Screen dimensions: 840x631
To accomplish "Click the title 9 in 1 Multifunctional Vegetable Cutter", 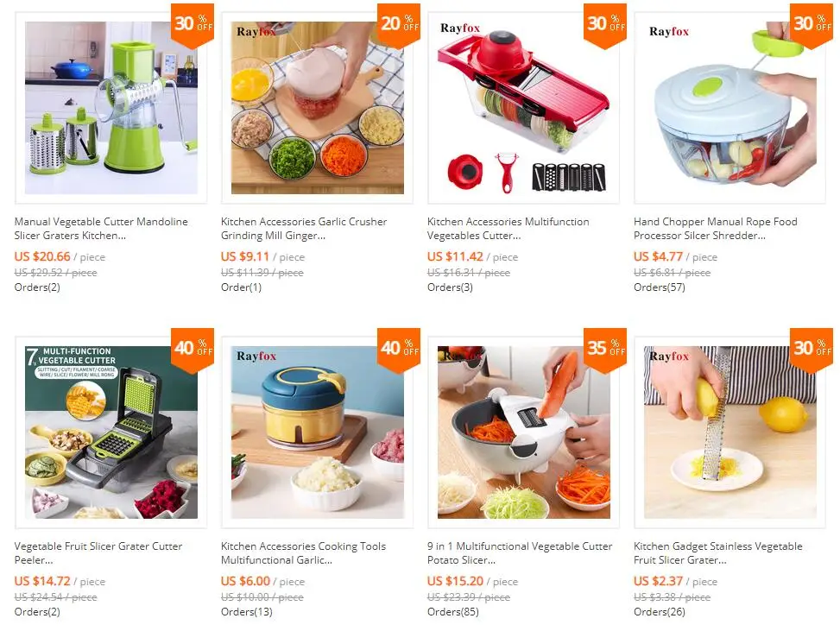I will 520,552.
